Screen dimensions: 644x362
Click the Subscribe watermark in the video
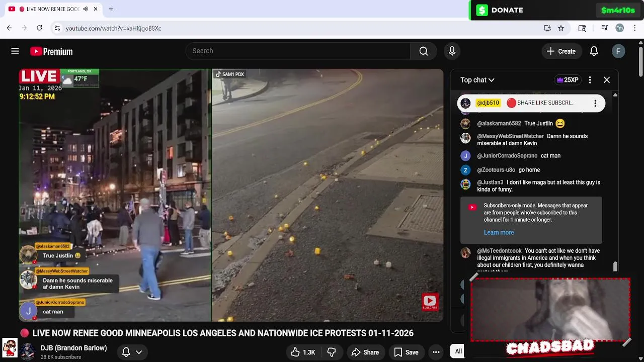coord(430,302)
